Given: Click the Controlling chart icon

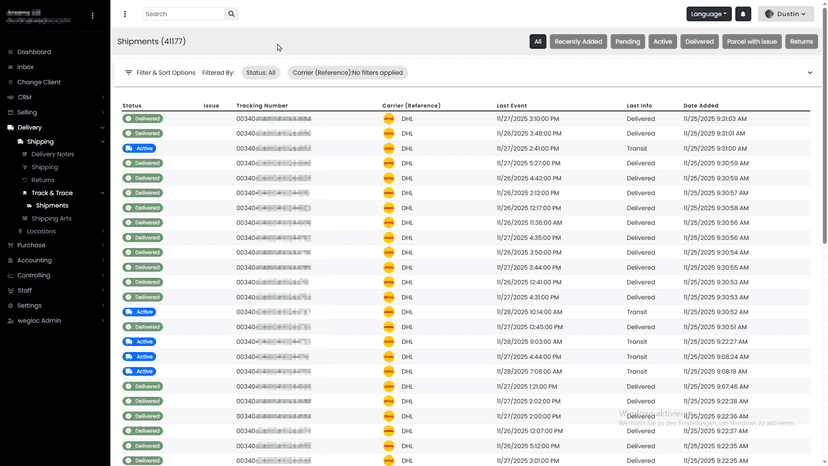Looking at the screenshot, I should (x=10, y=275).
